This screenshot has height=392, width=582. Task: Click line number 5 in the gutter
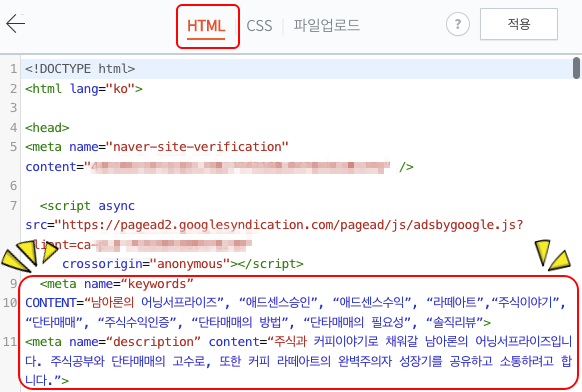(x=13, y=147)
